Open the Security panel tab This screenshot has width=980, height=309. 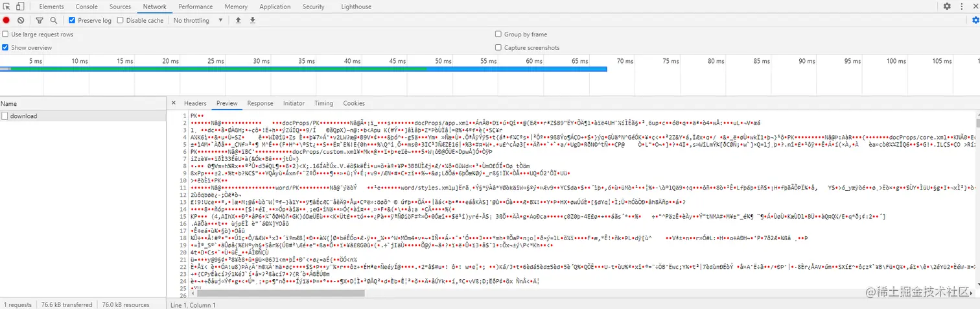point(313,6)
